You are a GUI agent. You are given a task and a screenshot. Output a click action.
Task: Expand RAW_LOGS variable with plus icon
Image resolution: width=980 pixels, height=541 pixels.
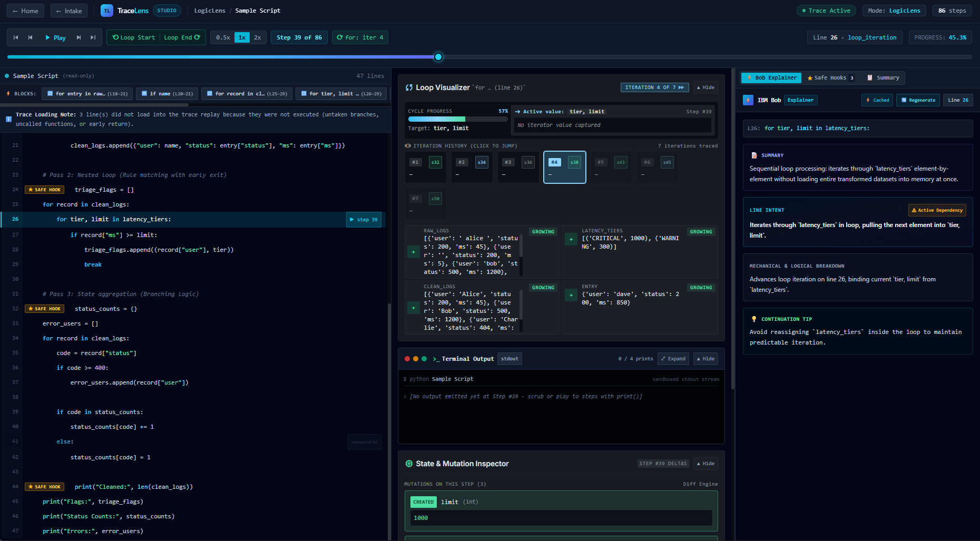[x=414, y=252]
